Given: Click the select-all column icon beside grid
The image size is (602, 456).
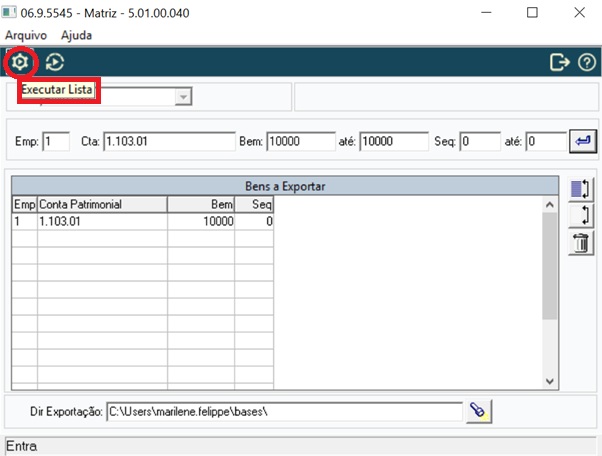Looking at the screenshot, I should click(580, 189).
